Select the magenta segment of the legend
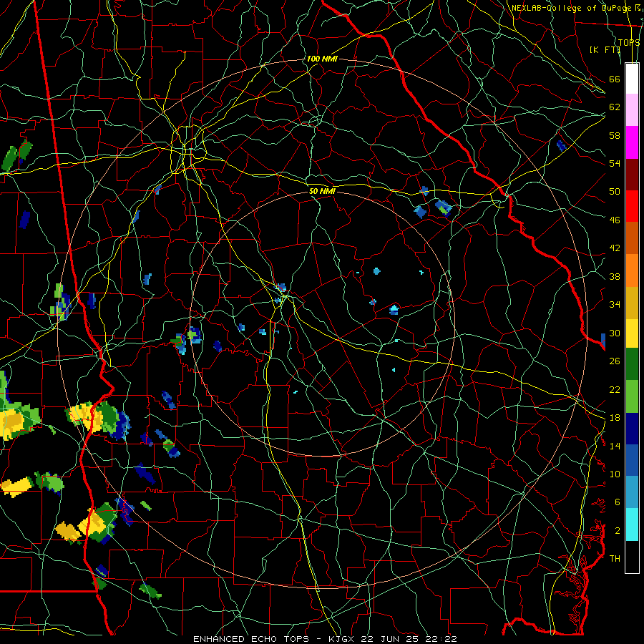The height and width of the screenshot is (644, 644). click(x=632, y=142)
